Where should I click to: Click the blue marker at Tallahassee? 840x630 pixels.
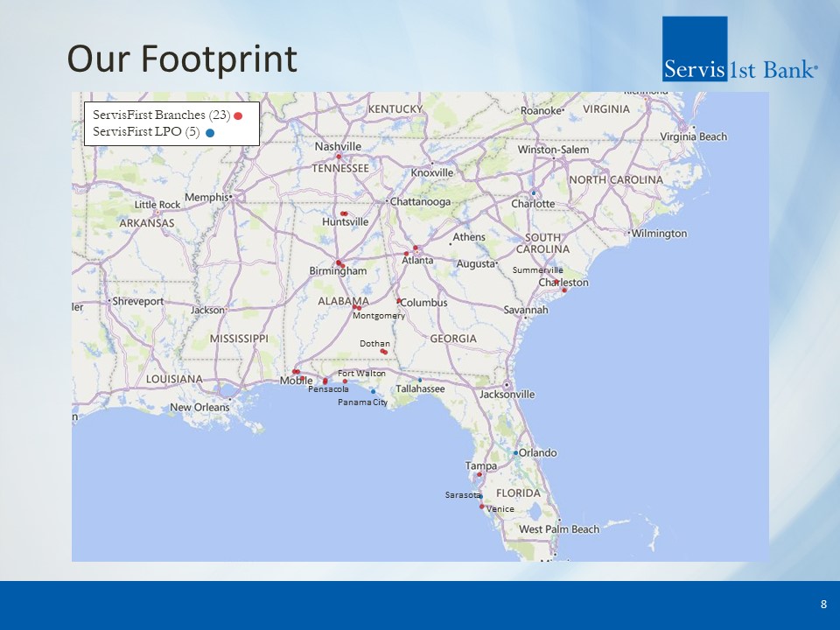click(420, 380)
